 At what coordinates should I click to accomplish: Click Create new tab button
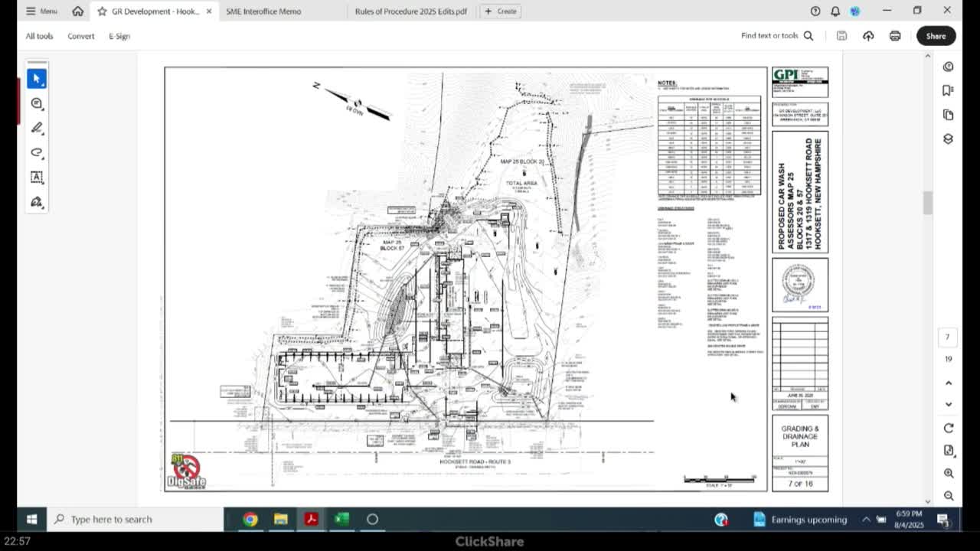coord(501,11)
